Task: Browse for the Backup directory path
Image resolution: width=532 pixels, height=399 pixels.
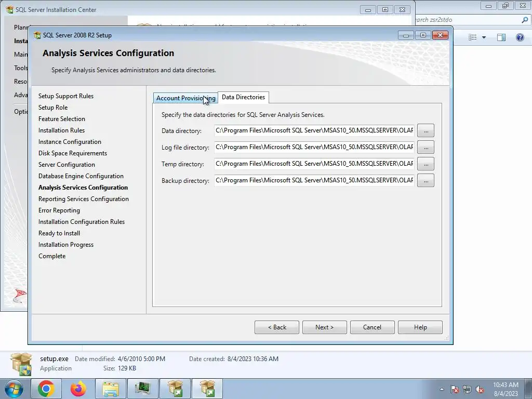Action: (425, 180)
